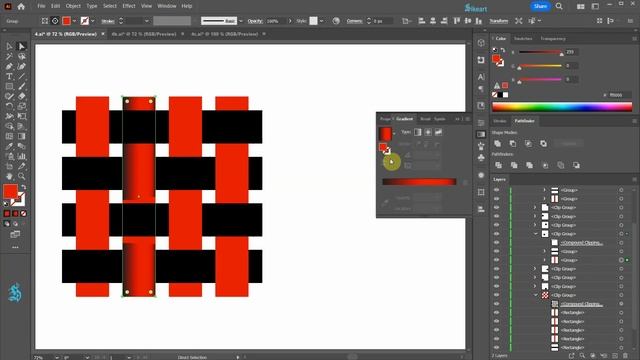Select the Column Graph tool
The width and height of the screenshot is (640, 360).
point(22,156)
